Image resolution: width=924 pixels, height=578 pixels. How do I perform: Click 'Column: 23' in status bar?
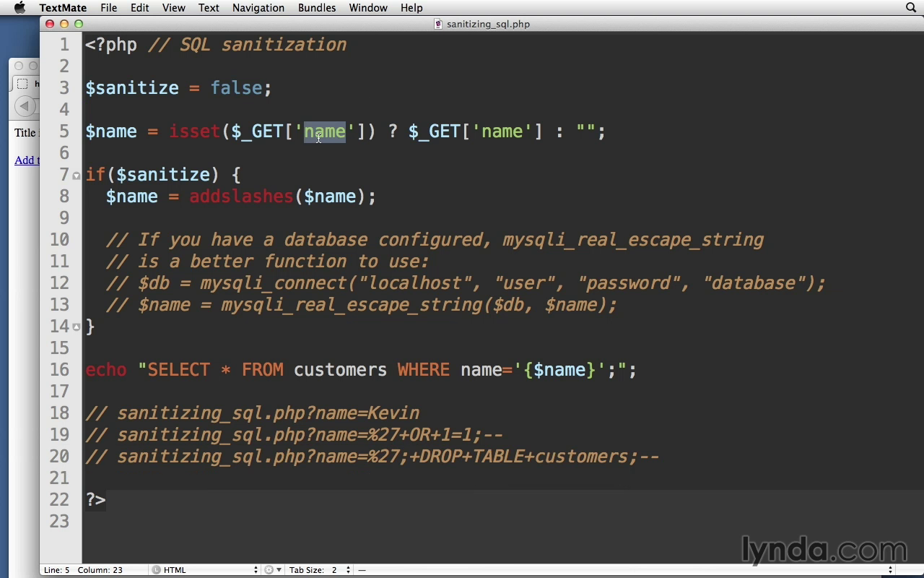coord(100,570)
